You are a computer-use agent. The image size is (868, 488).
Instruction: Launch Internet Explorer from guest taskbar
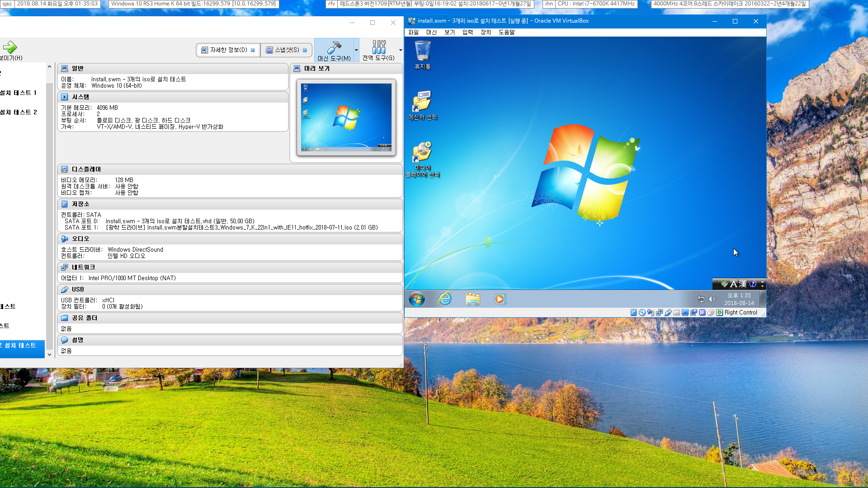[445, 299]
